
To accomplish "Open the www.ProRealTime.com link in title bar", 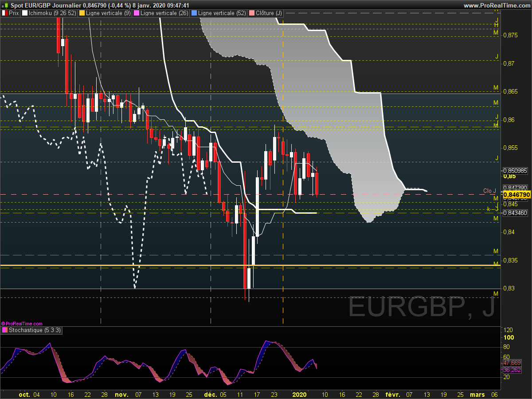I will (497, 5).
